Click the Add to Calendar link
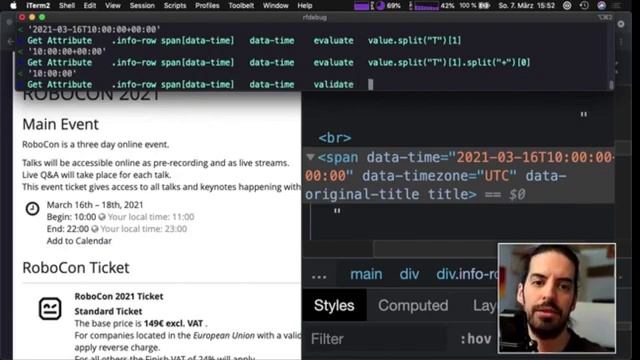The height and width of the screenshot is (360, 640). 79,241
